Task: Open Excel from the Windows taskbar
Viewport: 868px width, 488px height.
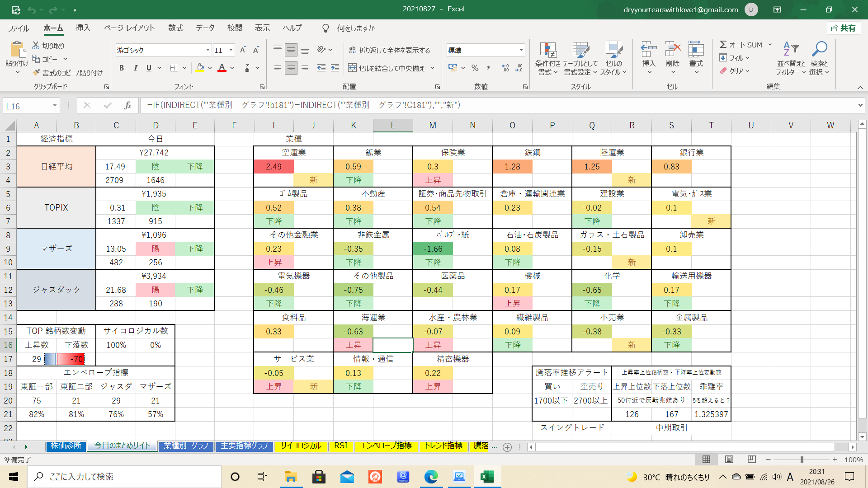Action: (x=487, y=477)
